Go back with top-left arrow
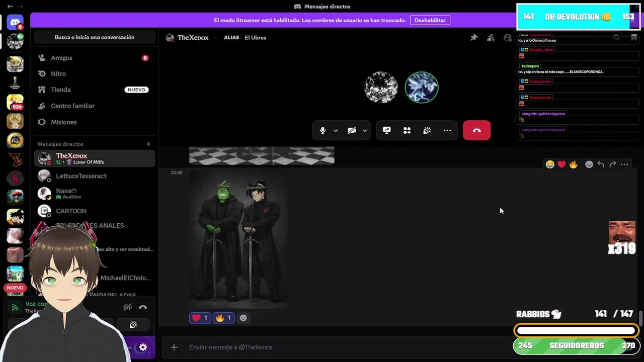 coord(10,7)
